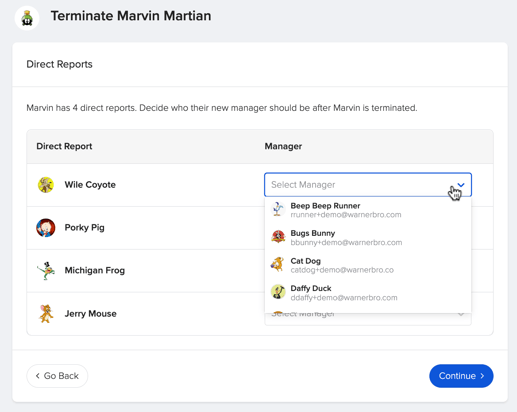This screenshot has width=517, height=412.
Task: Open Jerry Mouse's Select Manager dropdown arrow
Action: click(461, 314)
